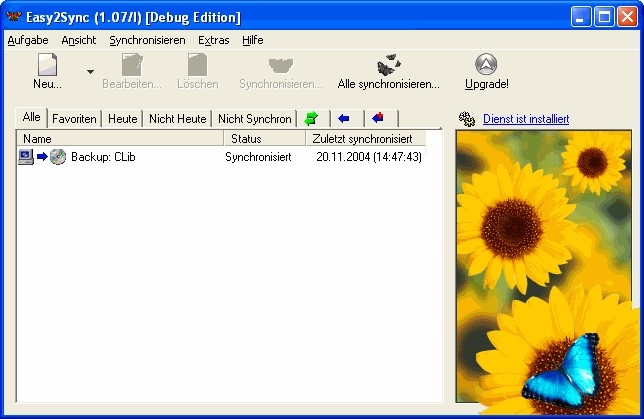Click the sunflower butterfly picture

tap(548, 270)
